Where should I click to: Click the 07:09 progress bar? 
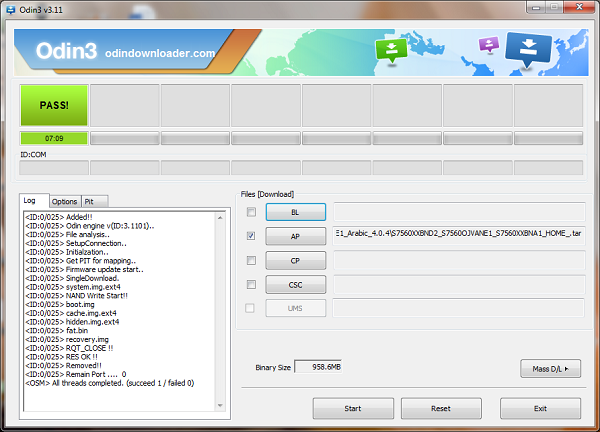[x=54, y=138]
